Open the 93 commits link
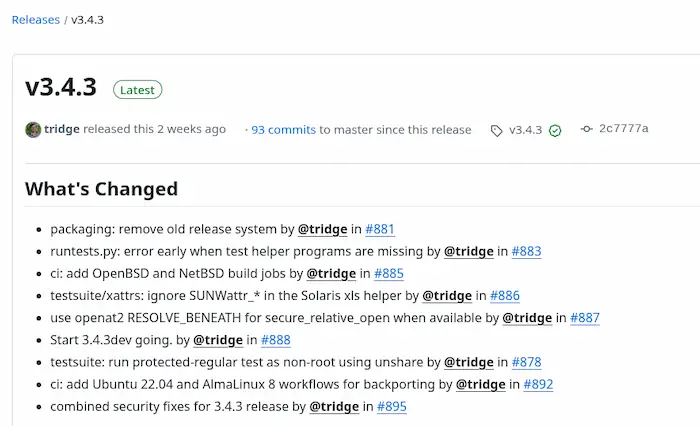This screenshot has width=700, height=426. click(x=283, y=130)
